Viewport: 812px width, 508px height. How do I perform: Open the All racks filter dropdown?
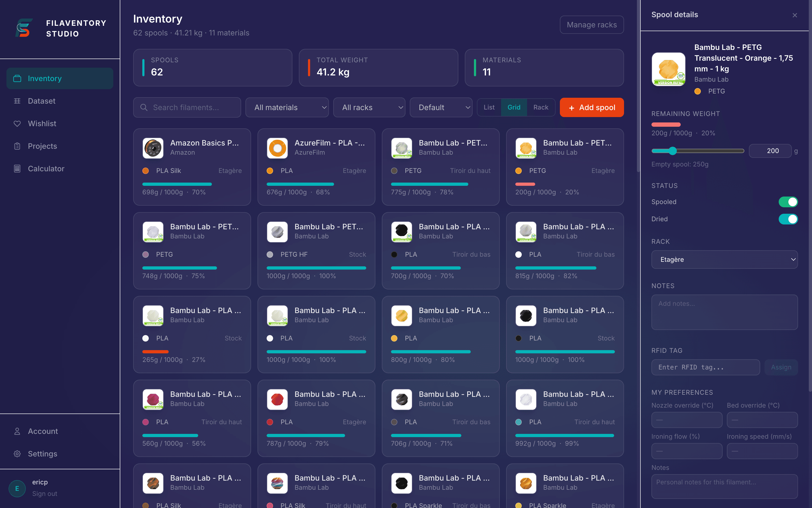pyautogui.click(x=369, y=107)
